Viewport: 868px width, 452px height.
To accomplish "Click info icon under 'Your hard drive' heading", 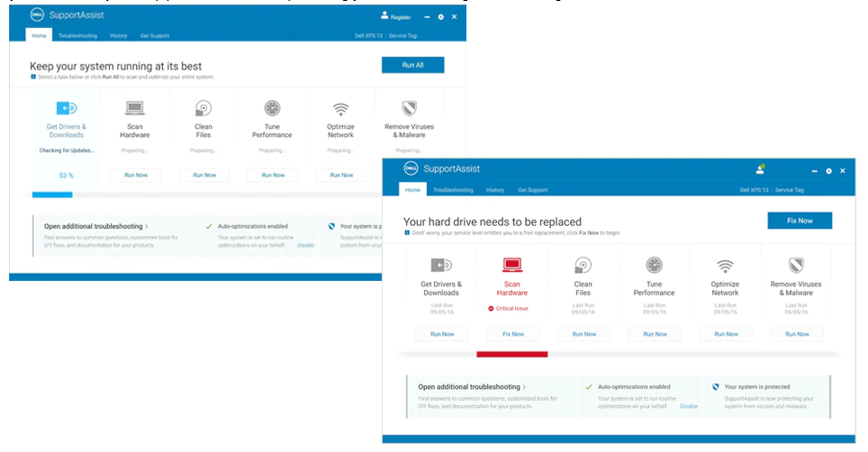I will point(407,233).
